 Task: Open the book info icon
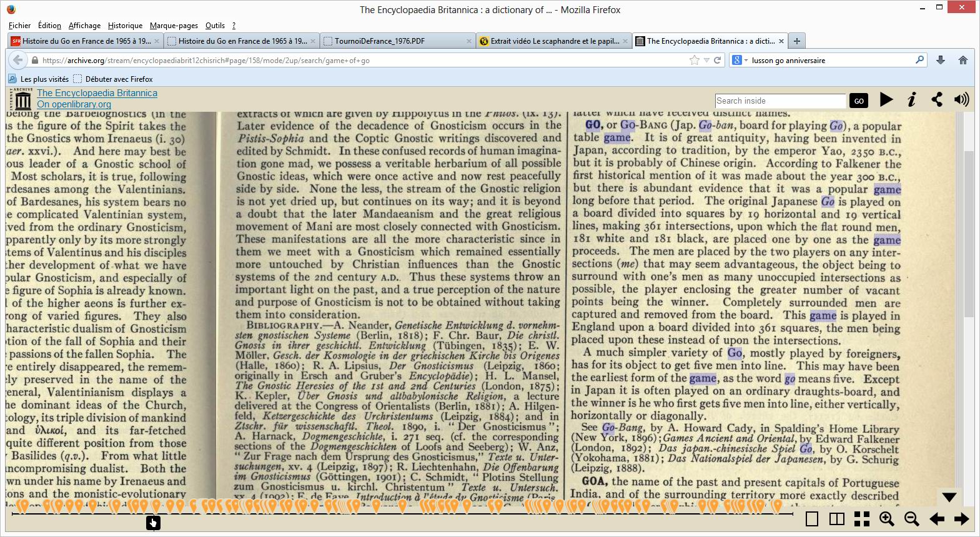911,100
